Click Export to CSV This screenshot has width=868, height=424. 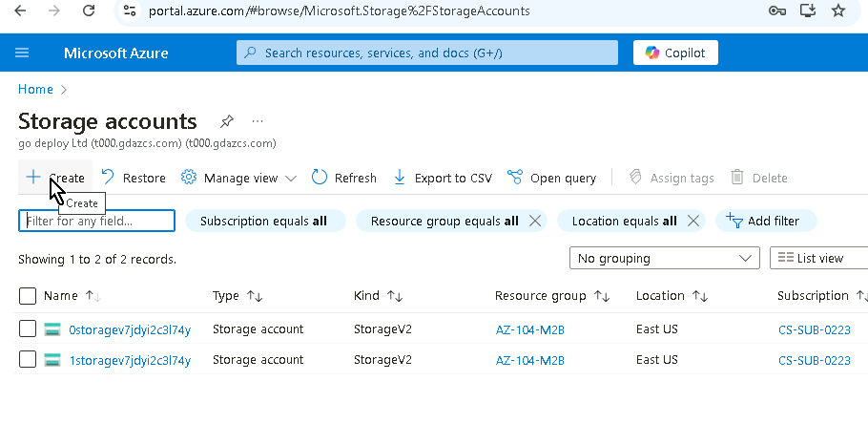[x=443, y=178]
